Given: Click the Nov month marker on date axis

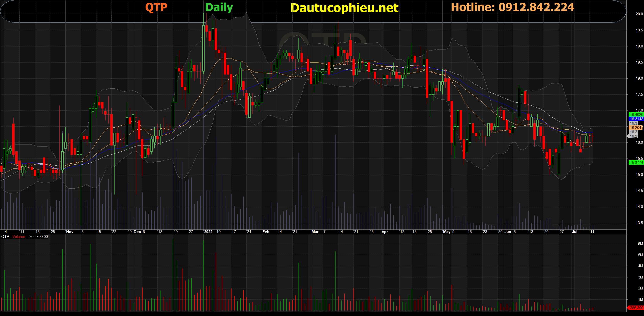Looking at the screenshot, I should pos(70,232).
